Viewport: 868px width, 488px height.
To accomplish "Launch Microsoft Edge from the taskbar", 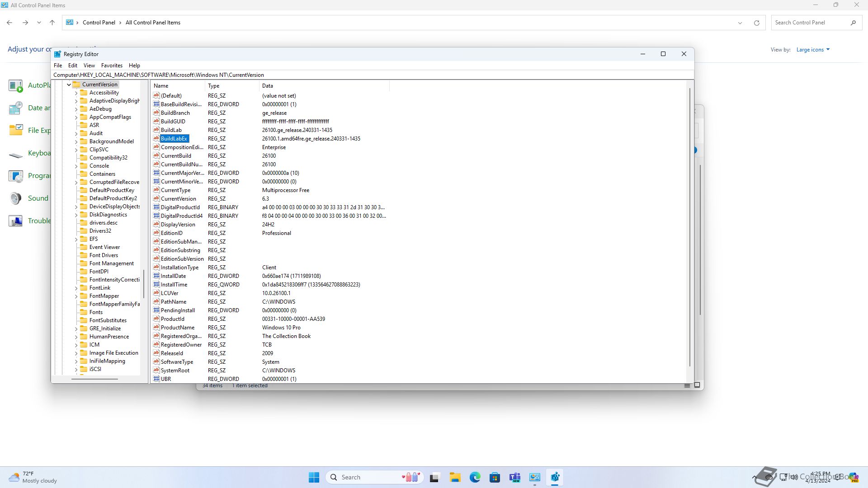I will point(475,477).
